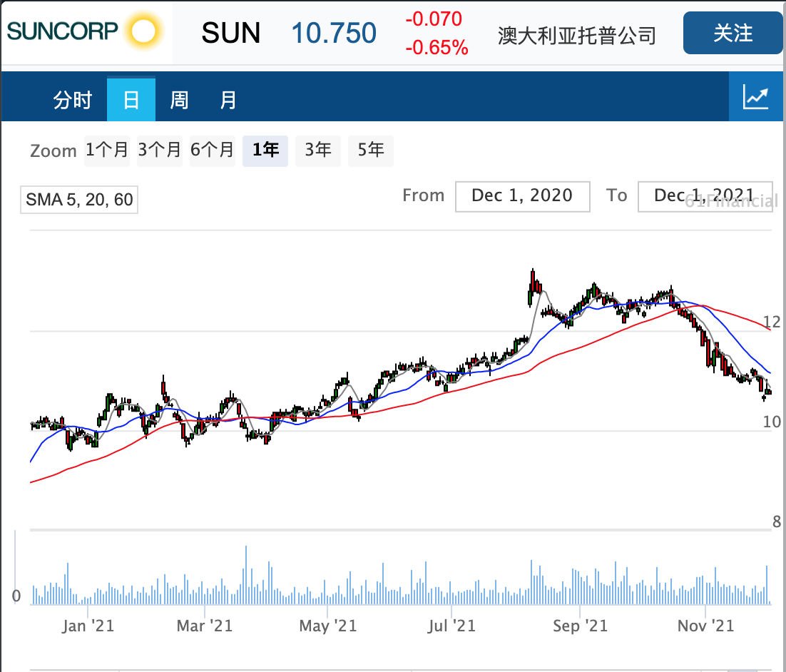The width and height of the screenshot is (786, 672).
Task: Switch to the 月 monthly tab
Action: click(228, 99)
